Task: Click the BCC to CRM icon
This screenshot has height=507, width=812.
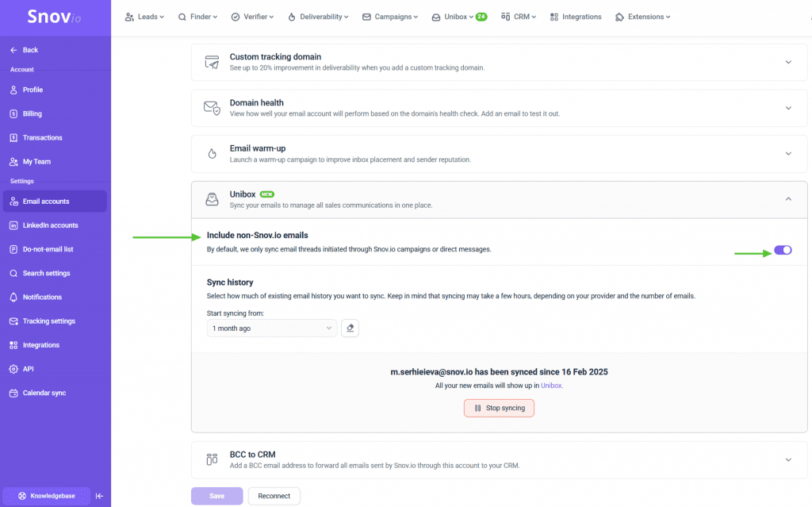Action: pyautogui.click(x=212, y=459)
